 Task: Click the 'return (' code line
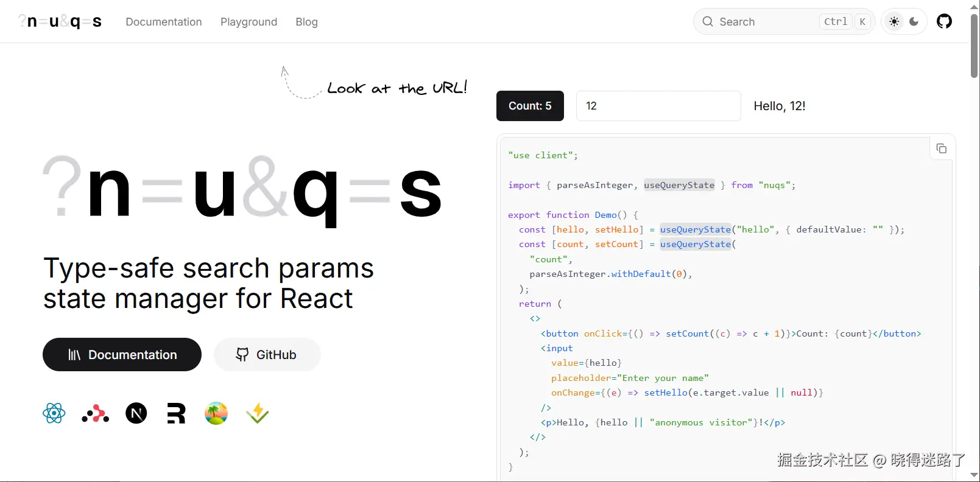pos(540,304)
